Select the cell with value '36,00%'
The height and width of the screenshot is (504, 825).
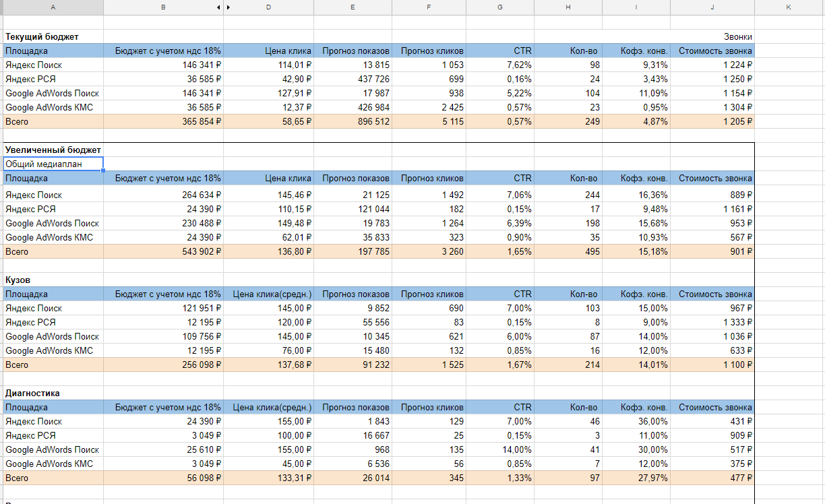pos(635,421)
